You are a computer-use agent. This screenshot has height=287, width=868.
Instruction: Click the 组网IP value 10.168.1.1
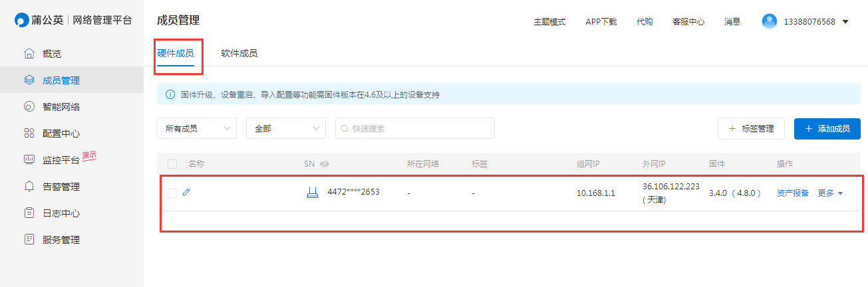(596, 193)
